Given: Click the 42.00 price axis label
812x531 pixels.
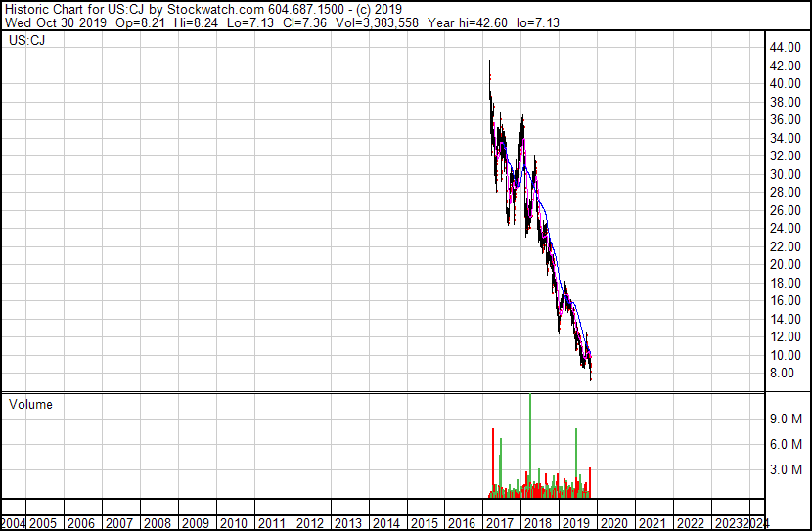Looking at the screenshot, I should tap(785, 66).
